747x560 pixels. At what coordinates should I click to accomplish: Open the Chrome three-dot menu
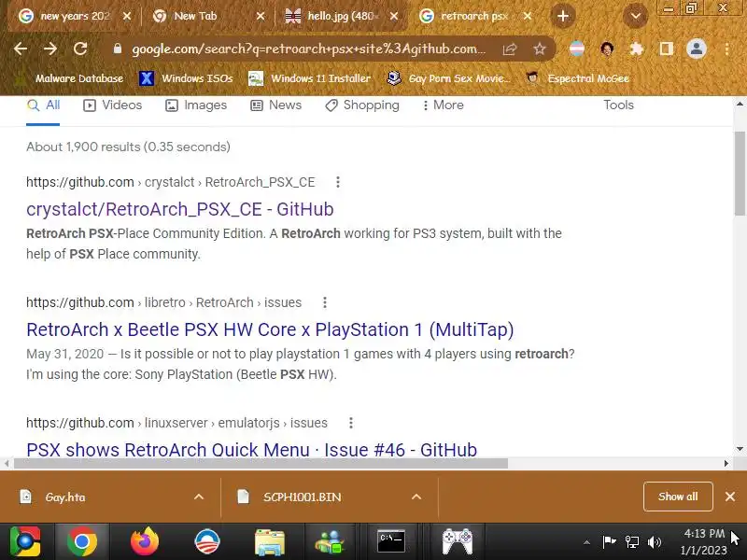click(x=726, y=49)
